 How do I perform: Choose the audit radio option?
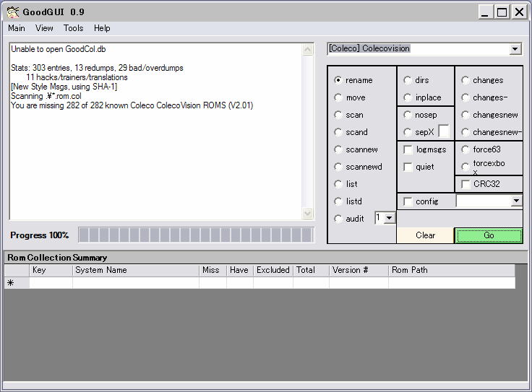(338, 219)
